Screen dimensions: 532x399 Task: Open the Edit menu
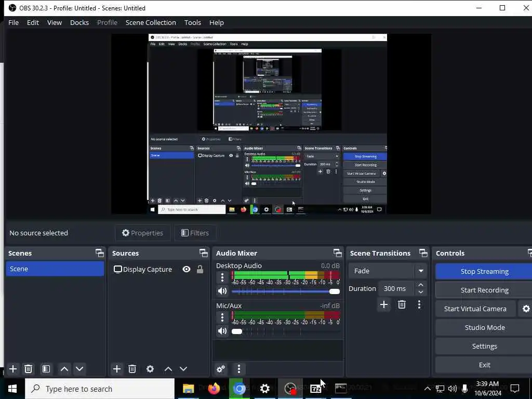[x=33, y=22]
